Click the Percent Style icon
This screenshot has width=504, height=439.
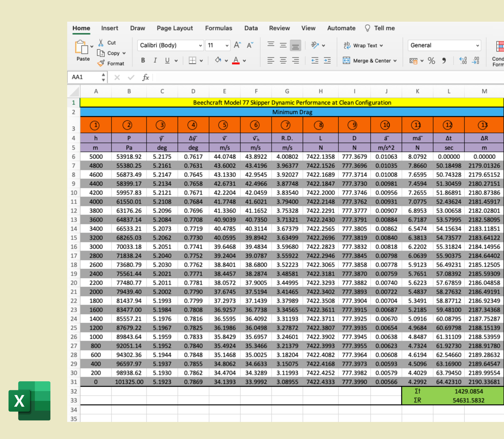pyautogui.click(x=431, y=60)
